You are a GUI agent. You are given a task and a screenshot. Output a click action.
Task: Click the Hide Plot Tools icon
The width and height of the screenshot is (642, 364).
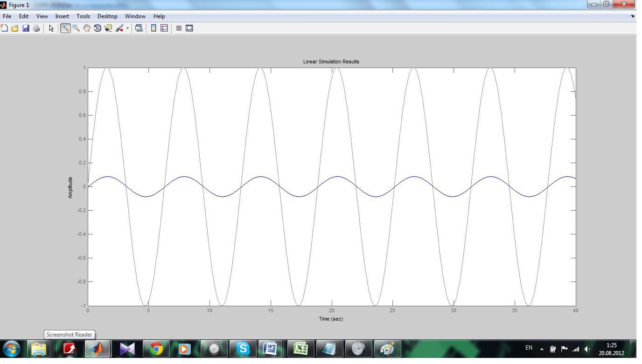[179, 28]
